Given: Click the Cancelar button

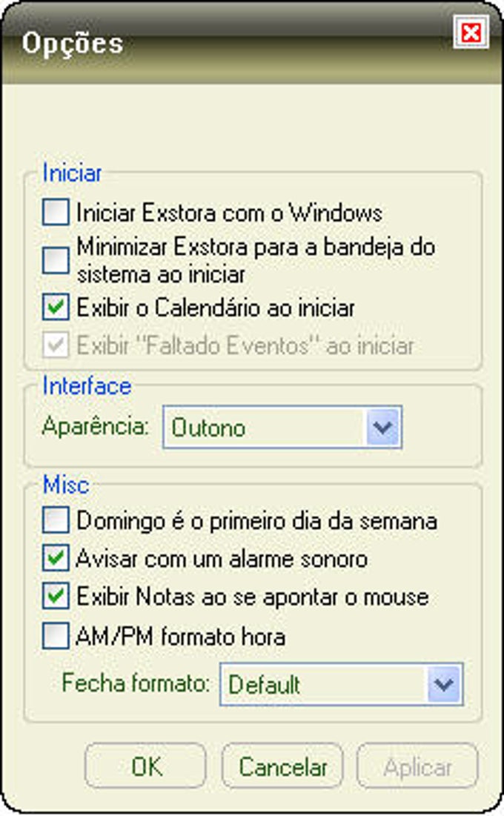Looking at the screenshot, I should pyautogui.click(x=282, y=766).
